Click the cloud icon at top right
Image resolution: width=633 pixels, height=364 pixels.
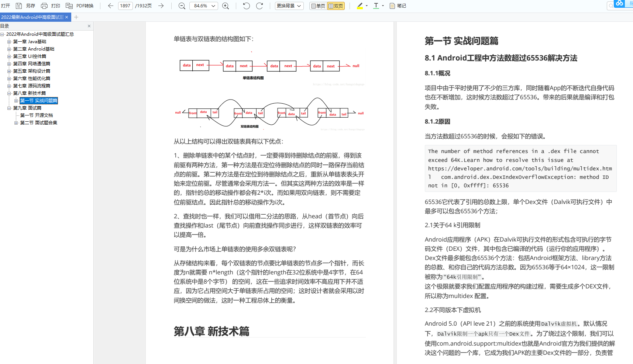[619, 3]
